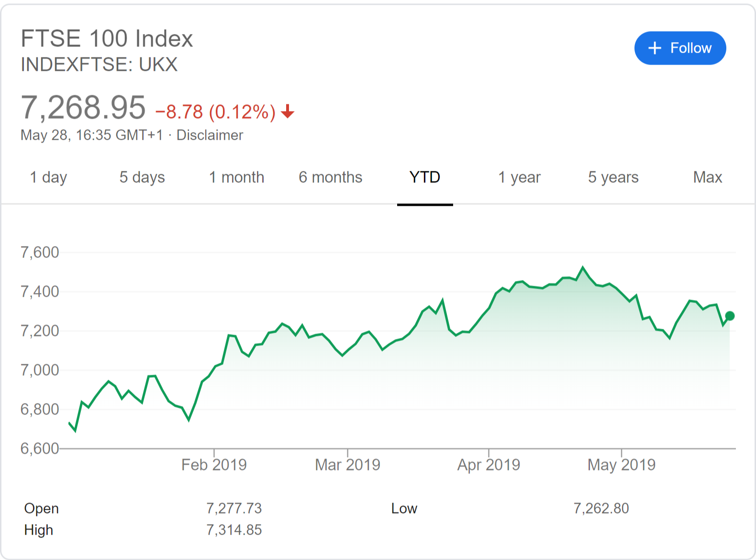
Task: Click the plus icon in Follow button
Action: coord(655,48)
